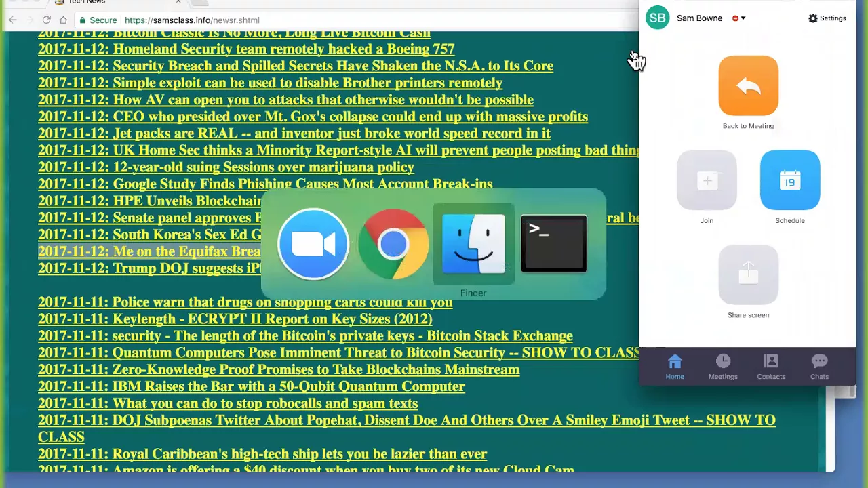Click the Share screen icon

(748, 275)
